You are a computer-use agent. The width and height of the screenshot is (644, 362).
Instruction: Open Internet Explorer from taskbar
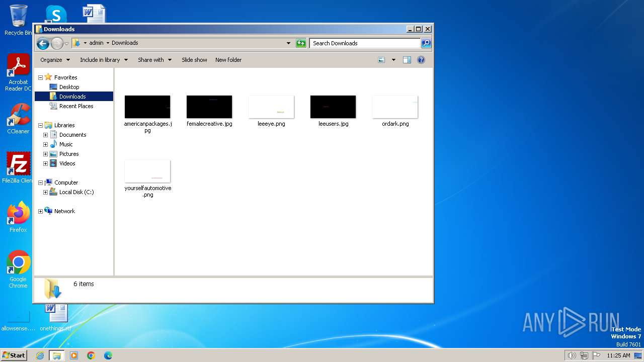coord(40,355)
